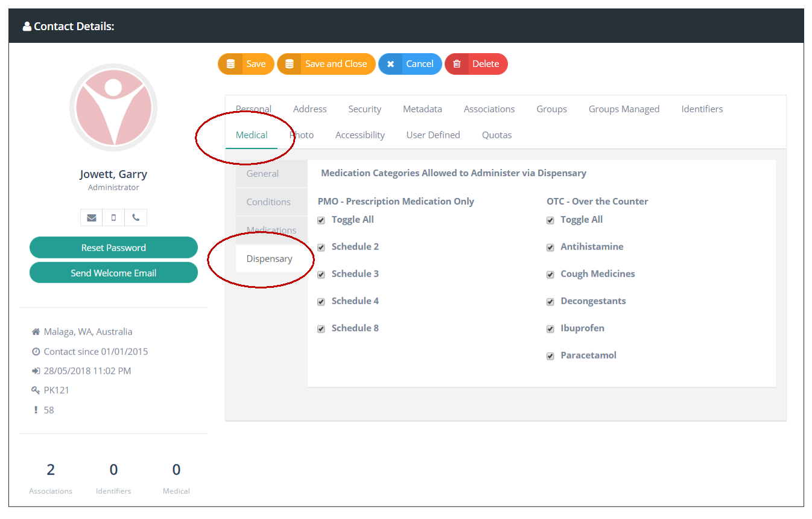The image size is (812, 519).
Task: Uncheck the Schedule 8 checkbox
Action: (x=322, y=329)
